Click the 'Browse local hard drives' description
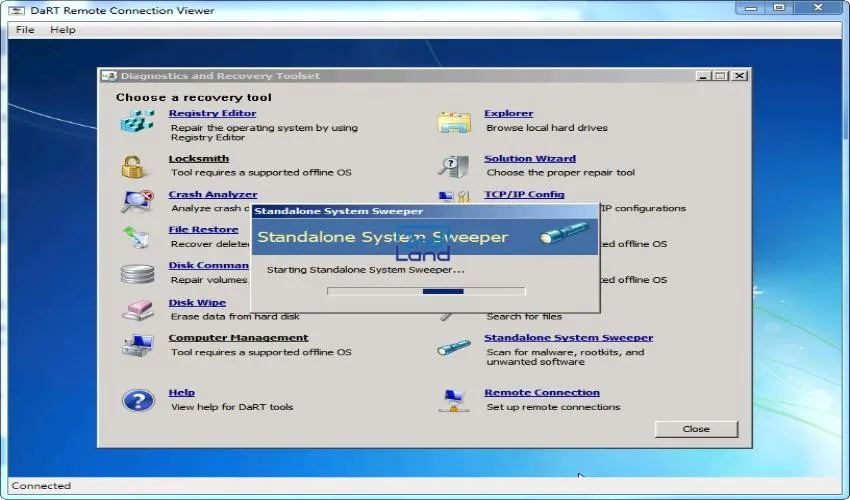850x500 pixels. click(547, 128)
